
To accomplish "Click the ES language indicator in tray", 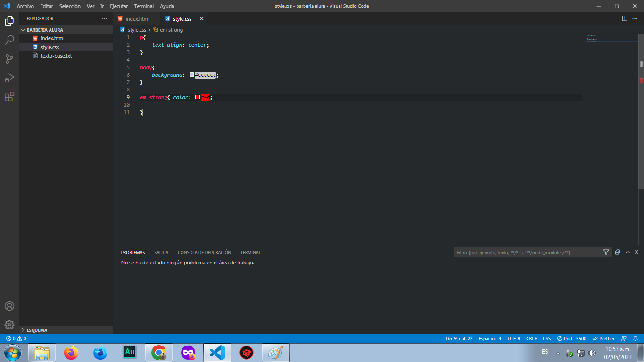I will 545,352.
